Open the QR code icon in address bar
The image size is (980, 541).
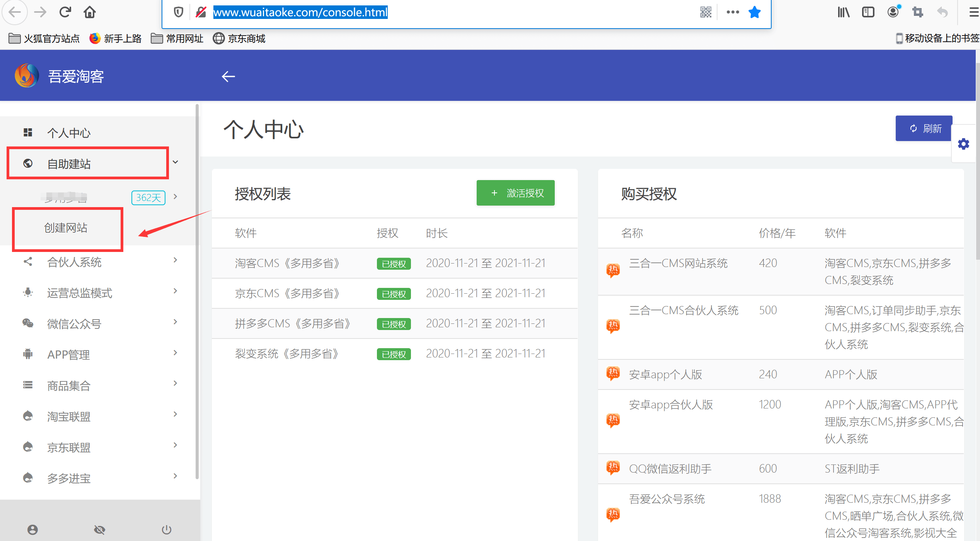click(706, 12)
